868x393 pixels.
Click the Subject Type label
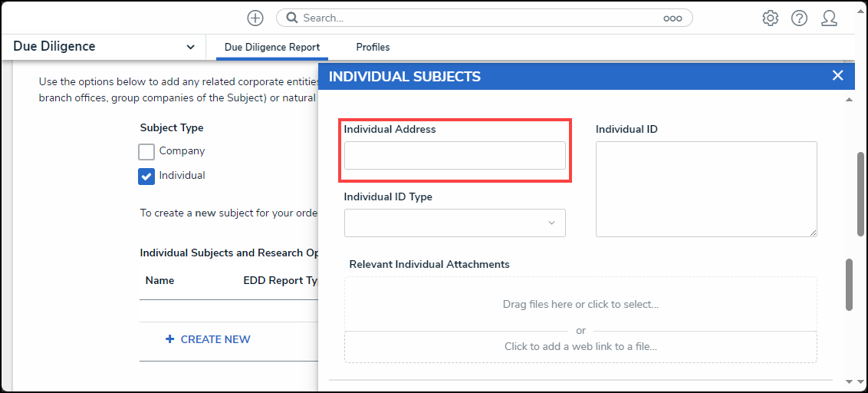point(172,128)
